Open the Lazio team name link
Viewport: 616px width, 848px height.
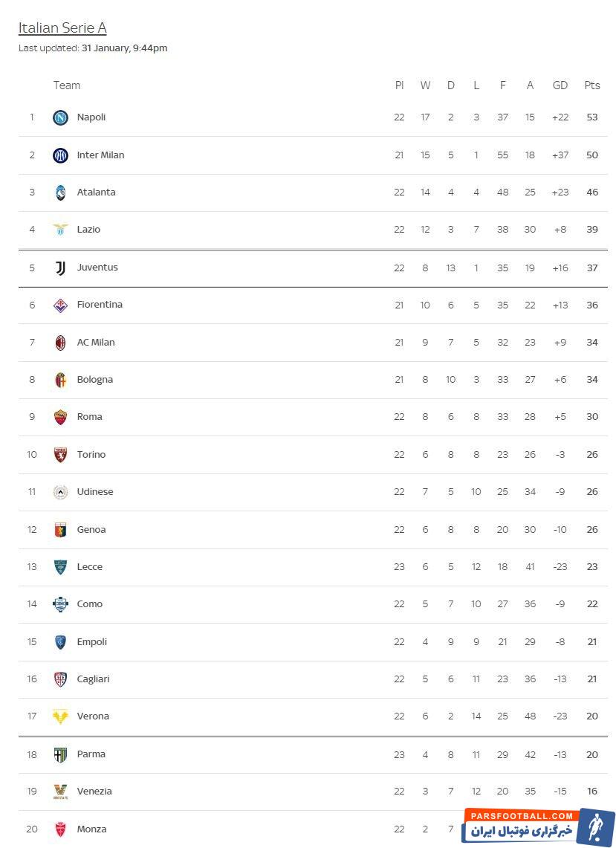(88, 230)
